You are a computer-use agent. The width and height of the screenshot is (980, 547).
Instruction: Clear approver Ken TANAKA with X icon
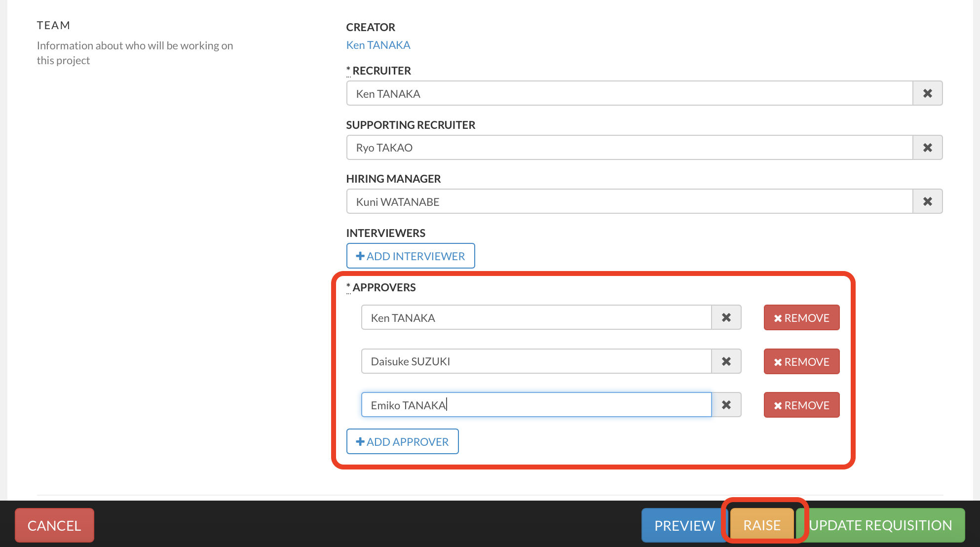click(726, 317)
